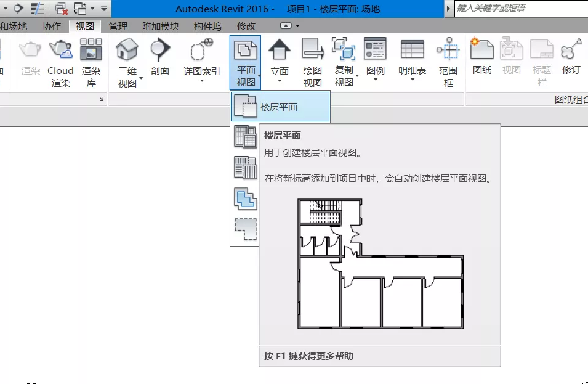Viewport: 588px width, 384px height.
Task: Expand the 3D View (三维视图) dropdown arrow
Action: click(x=141, y=78)
